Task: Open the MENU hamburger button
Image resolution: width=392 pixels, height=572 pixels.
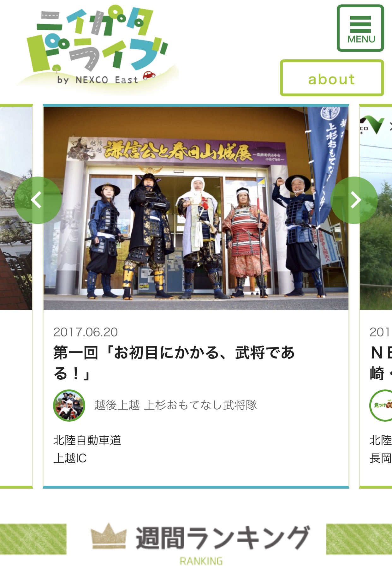Action: (x=360, y=28)
